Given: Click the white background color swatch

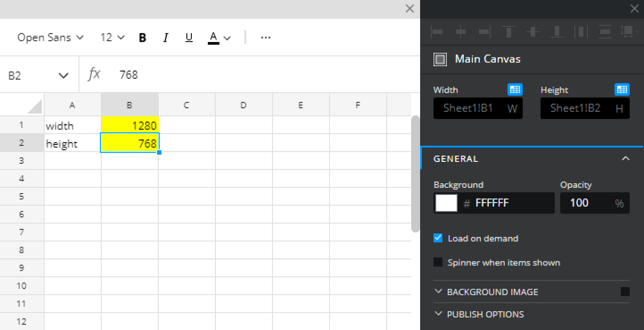Looking at the screenshot, I should coord(446,203).
